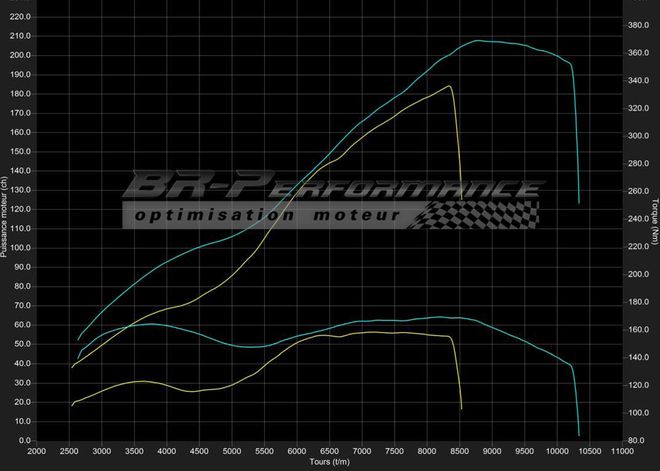
Task: Click the 80.0 label on the torque axis
Action: [635, 440]
